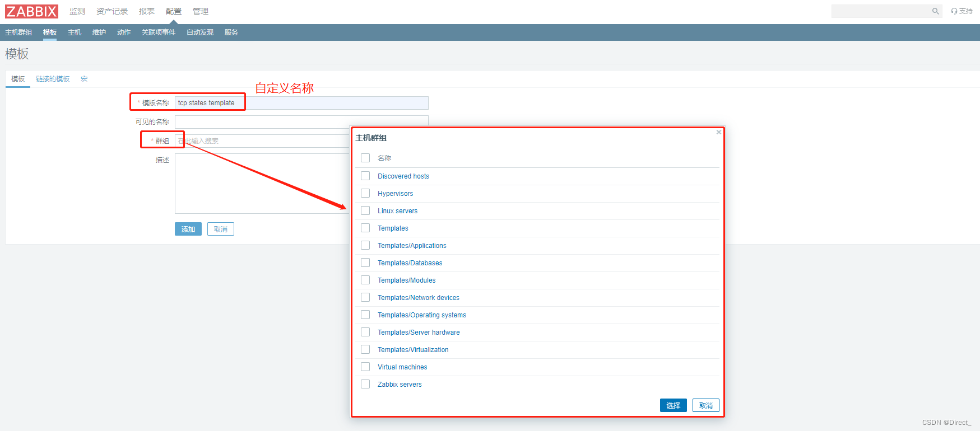Open the Templates group link
Image resolution: width=980 pixels, height=431 pixels.
393,228
